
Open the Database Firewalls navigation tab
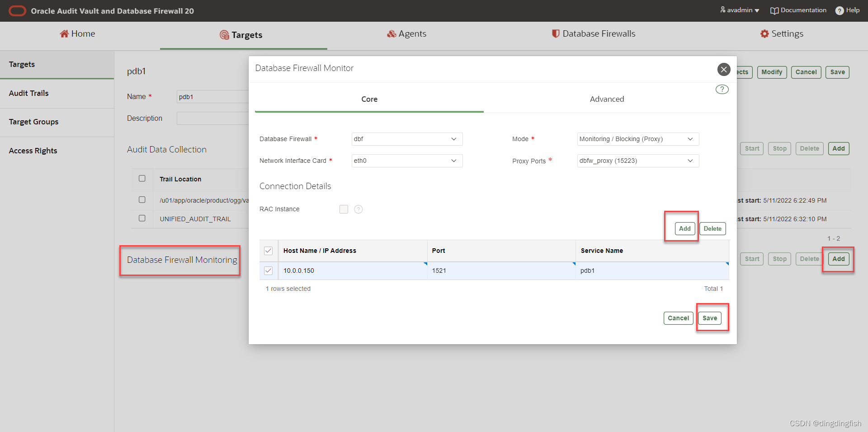coord(594,34)
